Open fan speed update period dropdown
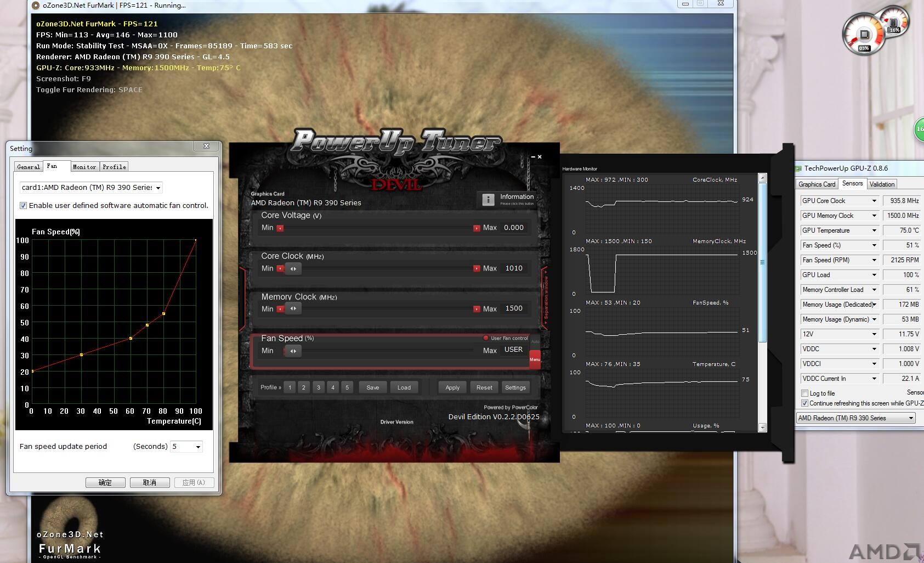Screen dimensions: 924x563 (x=198, y=447)
